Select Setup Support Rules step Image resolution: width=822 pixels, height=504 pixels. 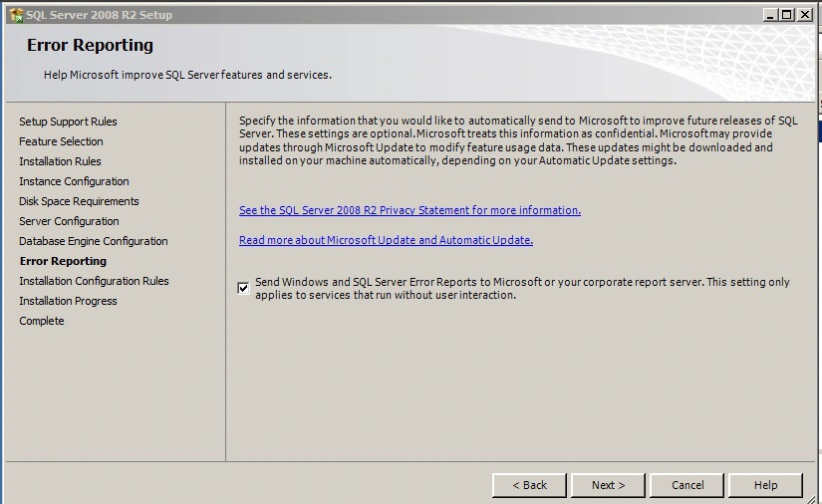(68, 122)
